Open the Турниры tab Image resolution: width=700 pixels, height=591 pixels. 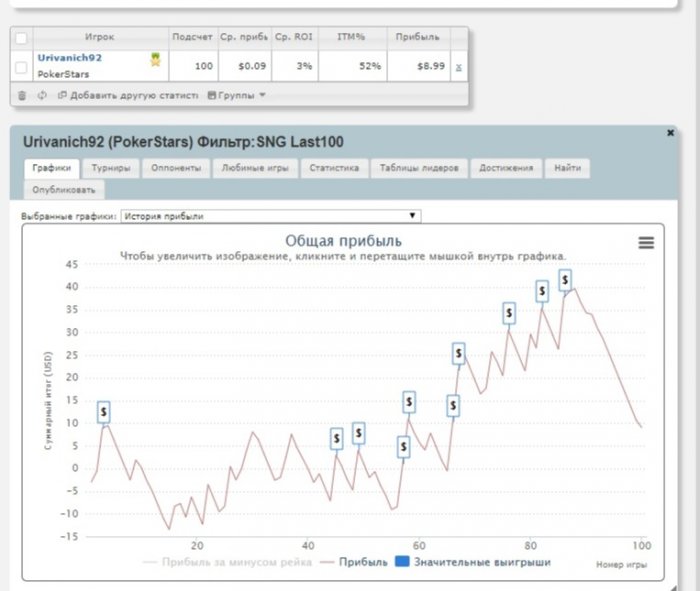(111, 168)
